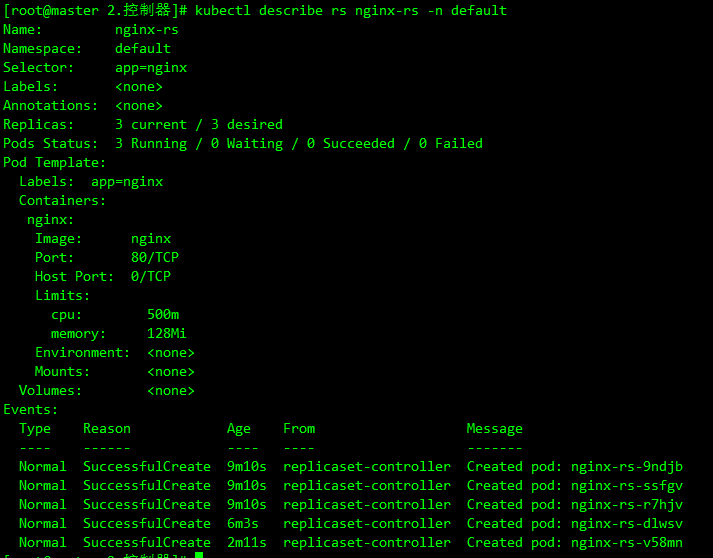Click the Host Port value 0/TCP
Viewport: 713px width, 558px height.
(x=151, y=276)
